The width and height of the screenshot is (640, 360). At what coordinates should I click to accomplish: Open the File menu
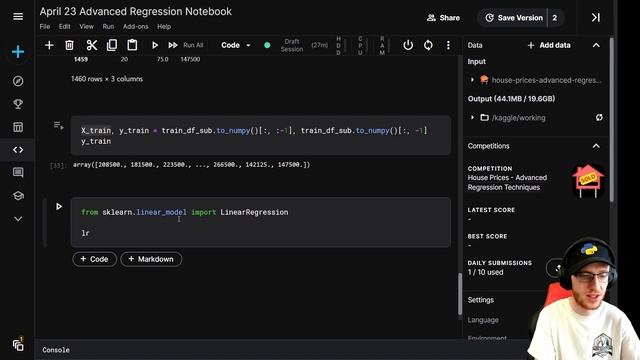[x=45, y=27]
